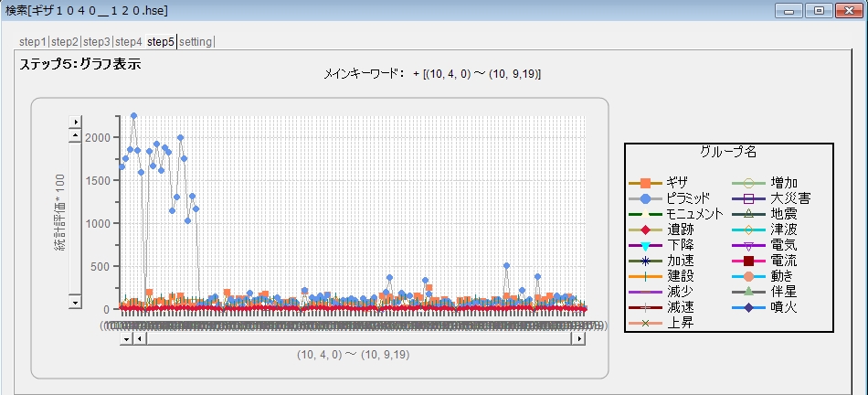
Task: Switch to the step1 tab
Action: point(34,42)
